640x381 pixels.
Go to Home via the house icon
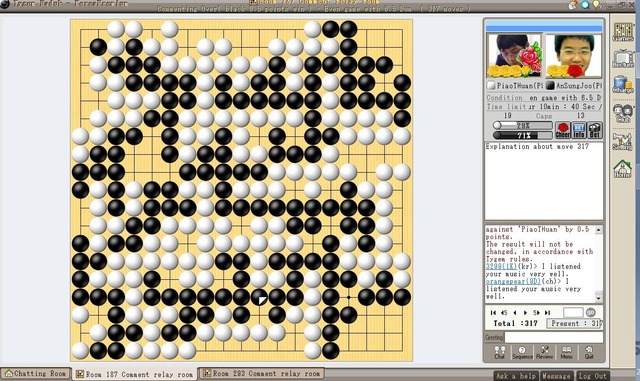point(623,168)
